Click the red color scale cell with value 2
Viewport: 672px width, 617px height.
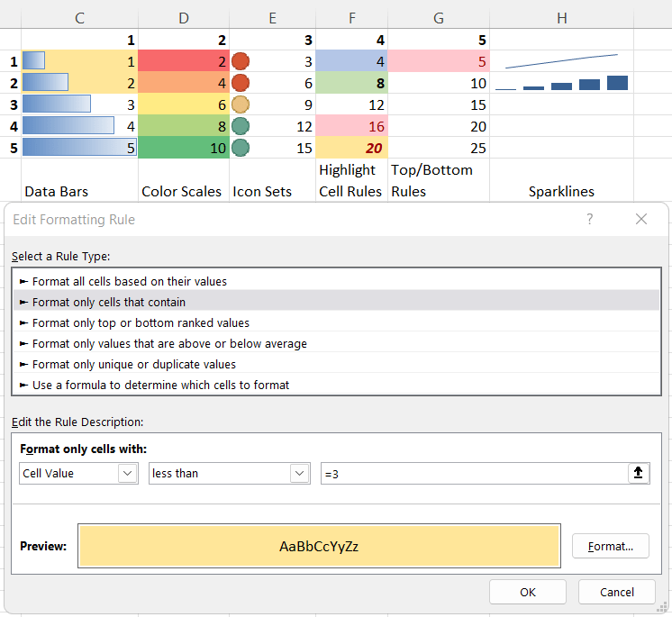point(184,61)
